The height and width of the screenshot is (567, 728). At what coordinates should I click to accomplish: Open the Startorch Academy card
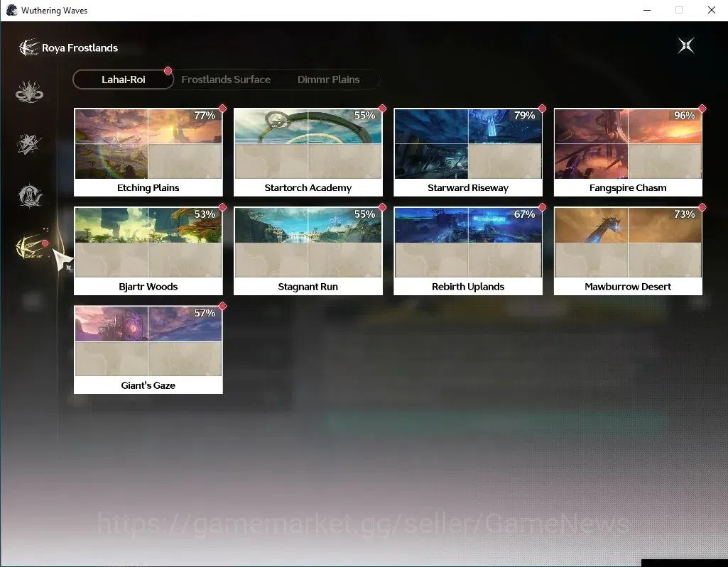(308, 152)
